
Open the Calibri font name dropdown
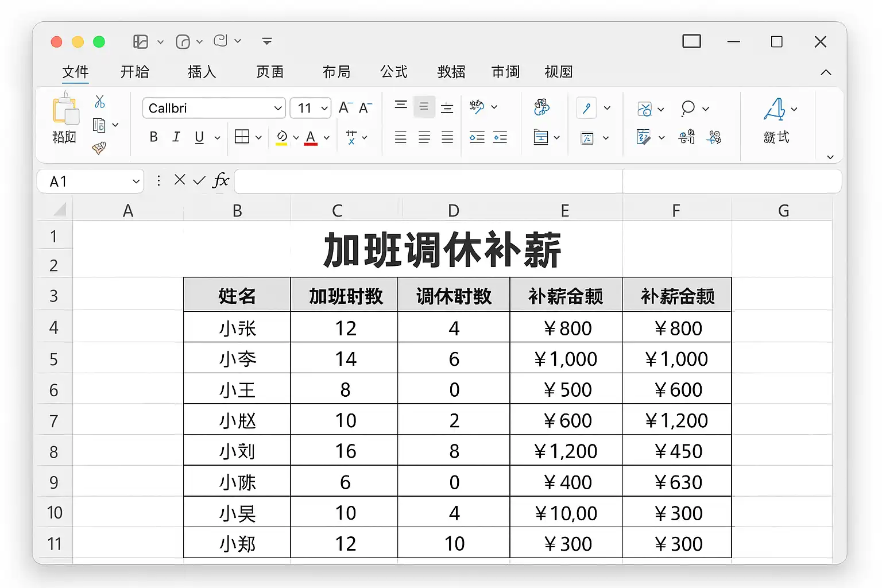(x=278, y=108)
